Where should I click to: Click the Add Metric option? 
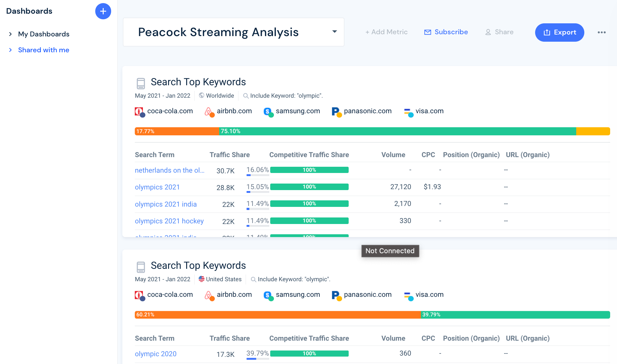coord(386,32)
